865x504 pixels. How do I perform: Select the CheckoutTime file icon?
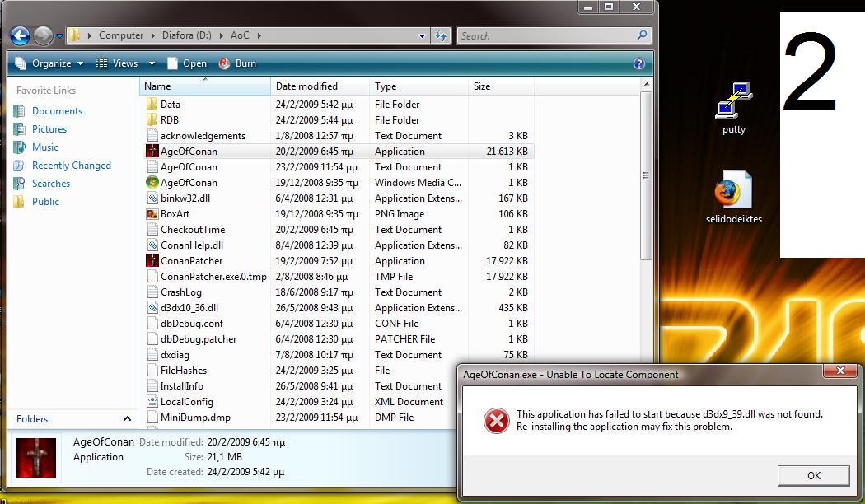pyautogui.click(x=152, y=230)
